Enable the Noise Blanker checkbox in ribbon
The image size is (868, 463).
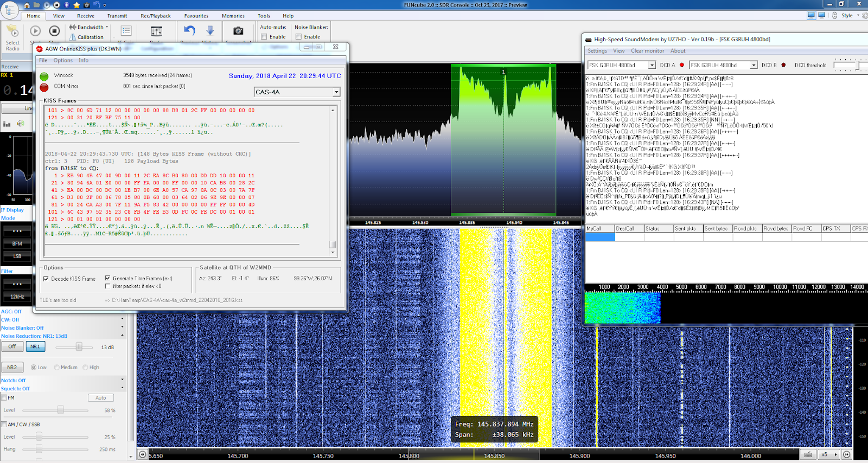coord(298,37)
